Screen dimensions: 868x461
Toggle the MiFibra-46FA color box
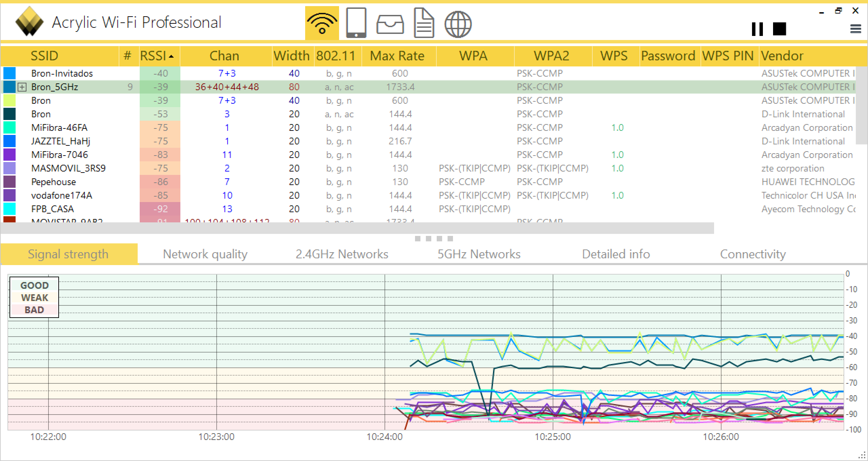click(9, 128)
